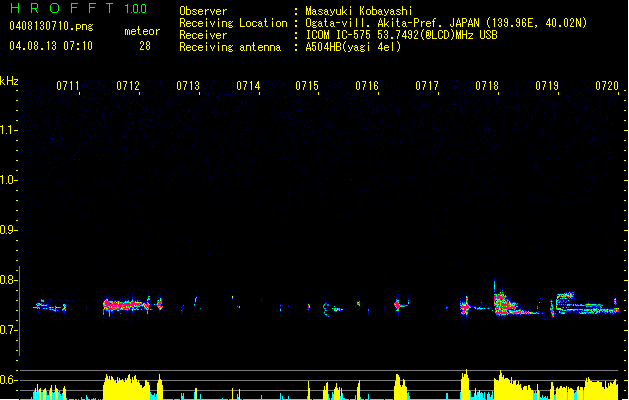The height and width of the screenshot is (400, 629).
Task: Click the 0.6 kHz axis tick label
Action: [x=8, y=380]
